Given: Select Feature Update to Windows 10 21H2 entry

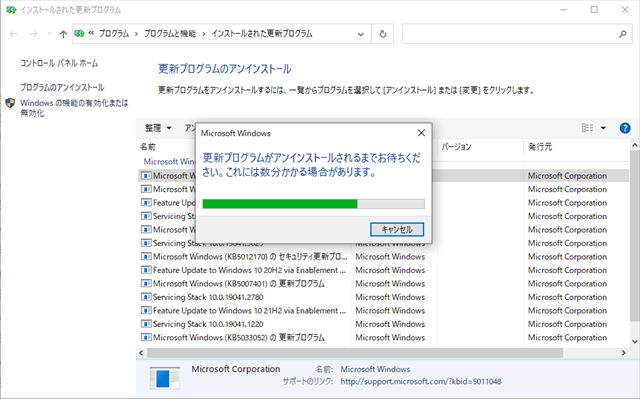Looking at the screenshot, I should (384, 310).
